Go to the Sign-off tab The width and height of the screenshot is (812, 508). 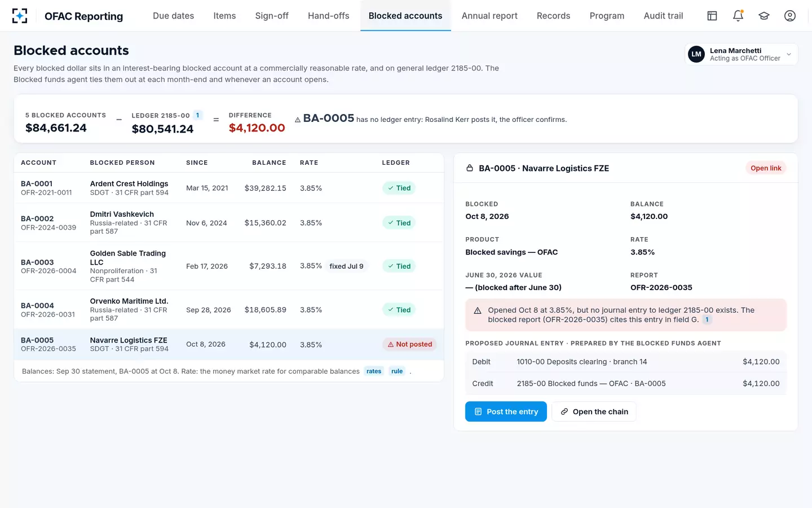coord(272,16)
